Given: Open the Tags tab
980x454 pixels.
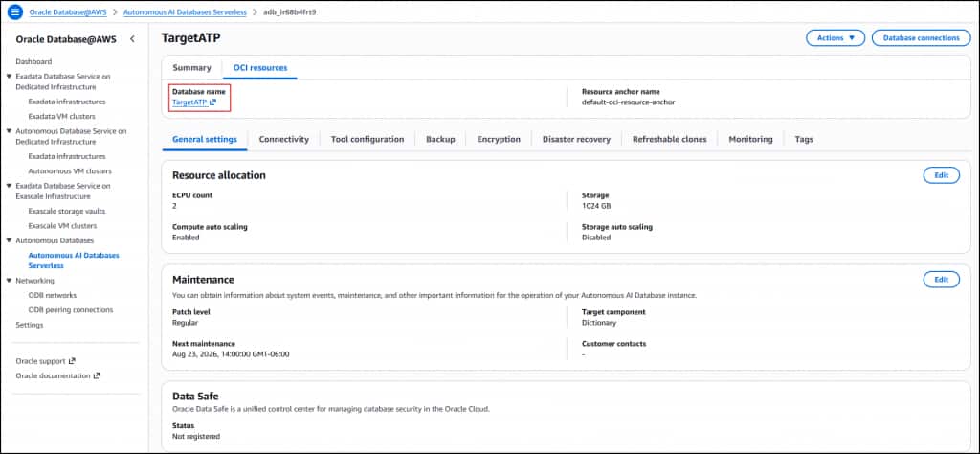Looking at the screenshot, I should click(x=804, y=140).
